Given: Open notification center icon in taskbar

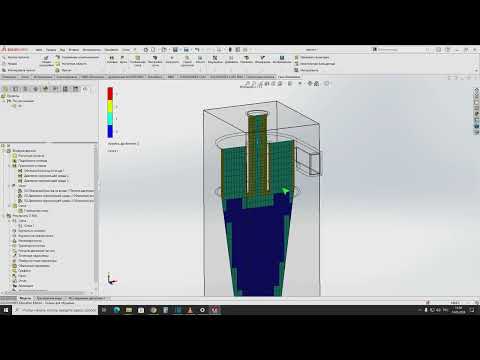Looking at the screenshot, I should tap(472, 310).
